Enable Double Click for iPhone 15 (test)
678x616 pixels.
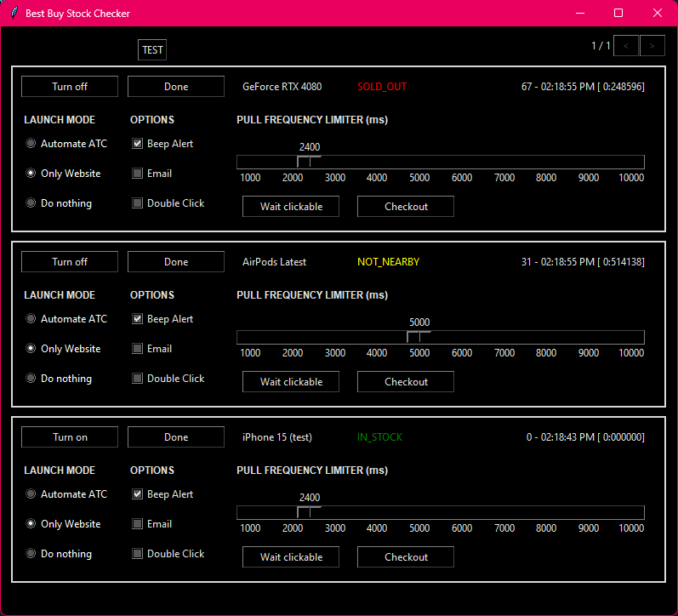point(137,554)
